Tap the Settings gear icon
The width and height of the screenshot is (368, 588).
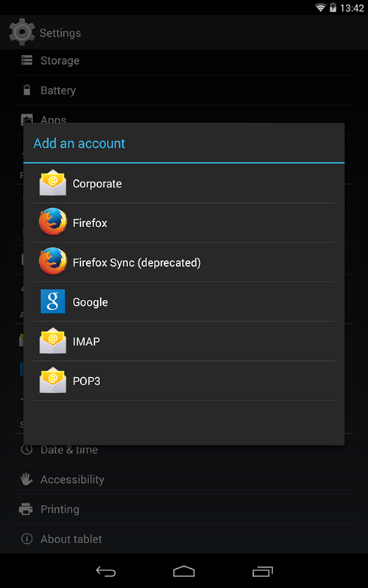pyautogui.click(x=22, y=32)
